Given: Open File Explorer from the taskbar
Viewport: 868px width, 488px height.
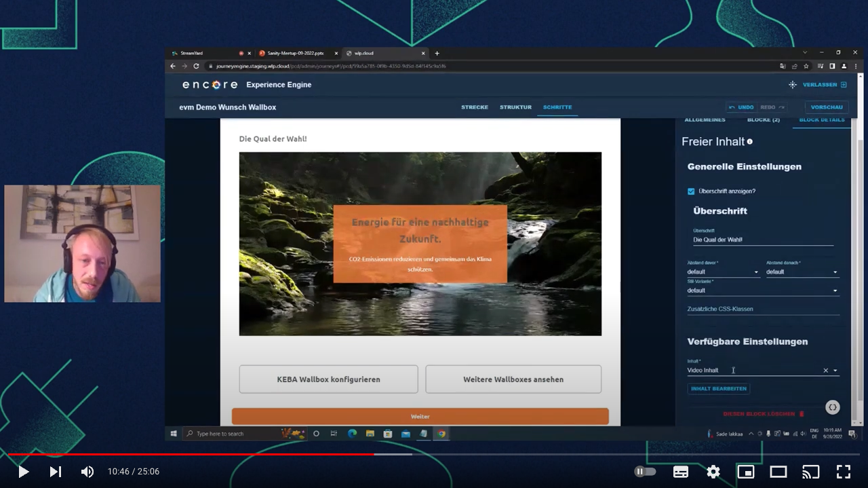Looking at the screenshot, I should coord(370,434).
